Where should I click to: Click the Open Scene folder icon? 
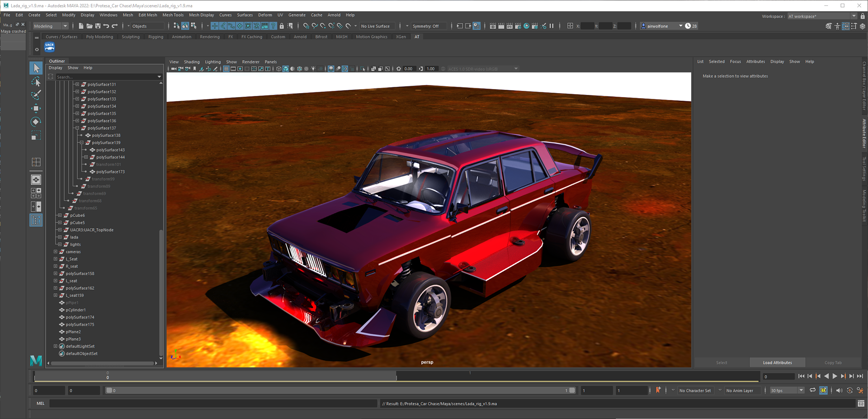90,26
